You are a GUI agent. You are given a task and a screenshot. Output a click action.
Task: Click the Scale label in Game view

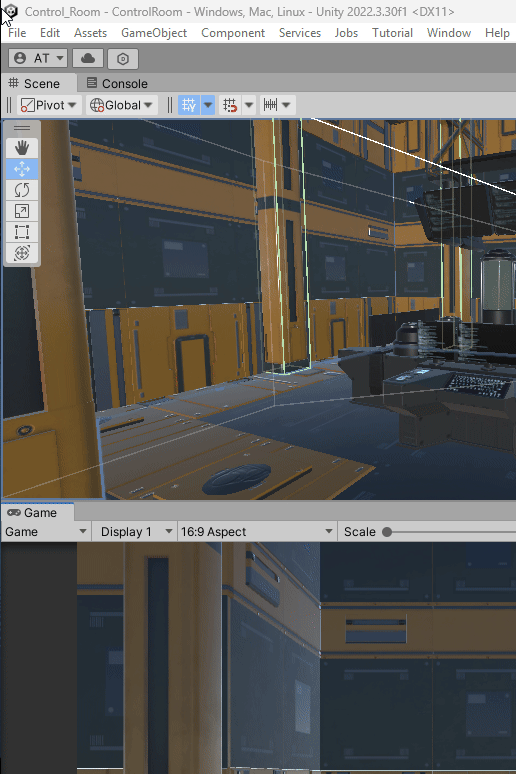click(359, 532)
